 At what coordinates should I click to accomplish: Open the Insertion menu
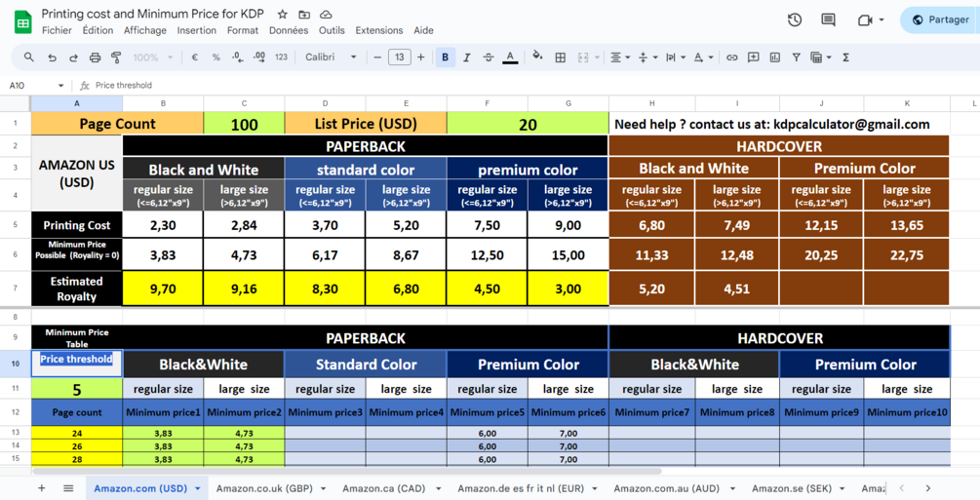click(197, 30)
